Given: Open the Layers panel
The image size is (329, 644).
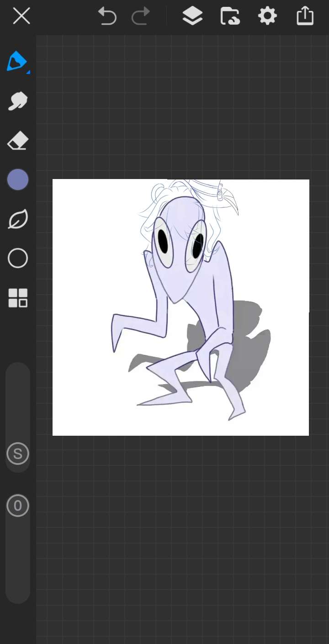Looking at the screenshot, I should [x=192, y=16].
